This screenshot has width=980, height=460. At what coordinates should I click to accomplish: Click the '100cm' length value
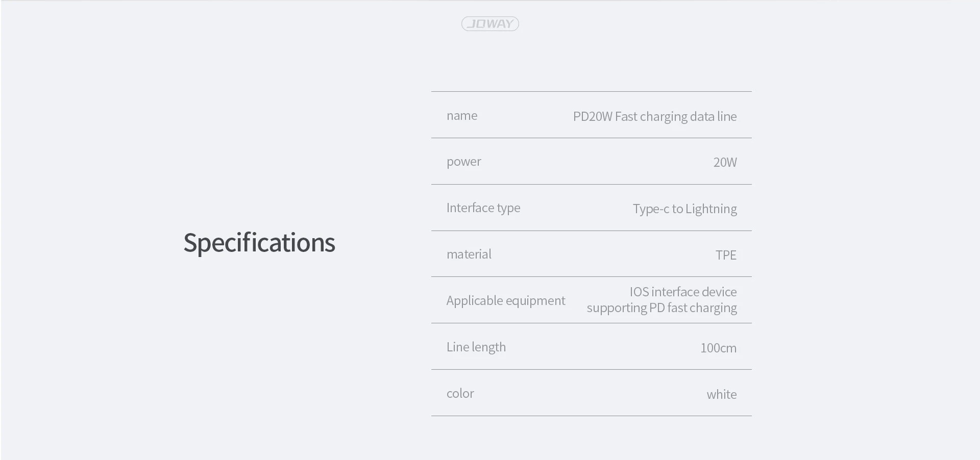pos(718,348)
